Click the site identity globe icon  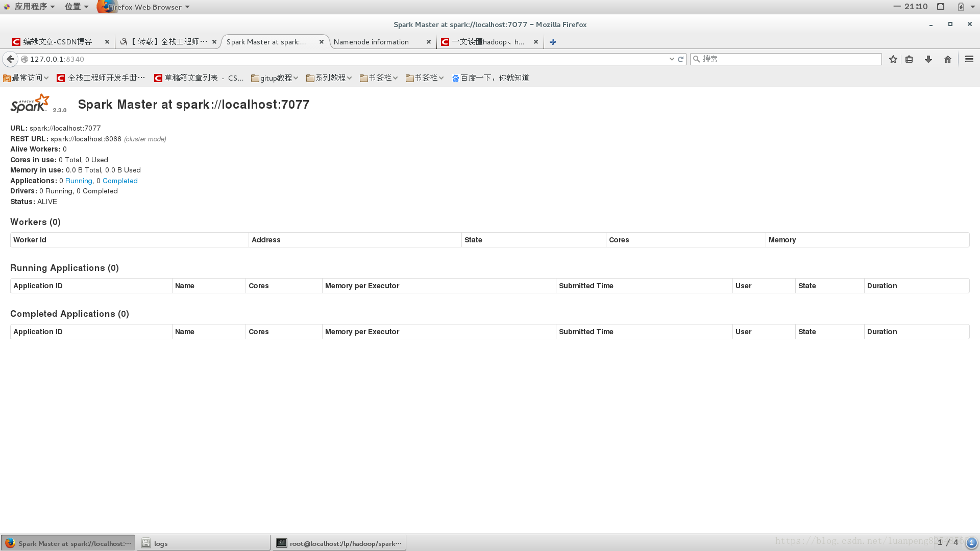24,59
